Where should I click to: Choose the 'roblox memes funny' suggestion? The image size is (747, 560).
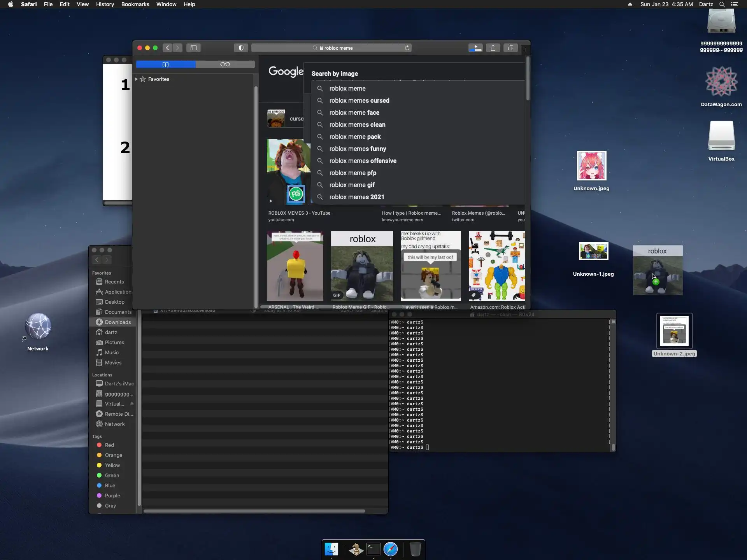pyautogui.click(x=358, y=149)
